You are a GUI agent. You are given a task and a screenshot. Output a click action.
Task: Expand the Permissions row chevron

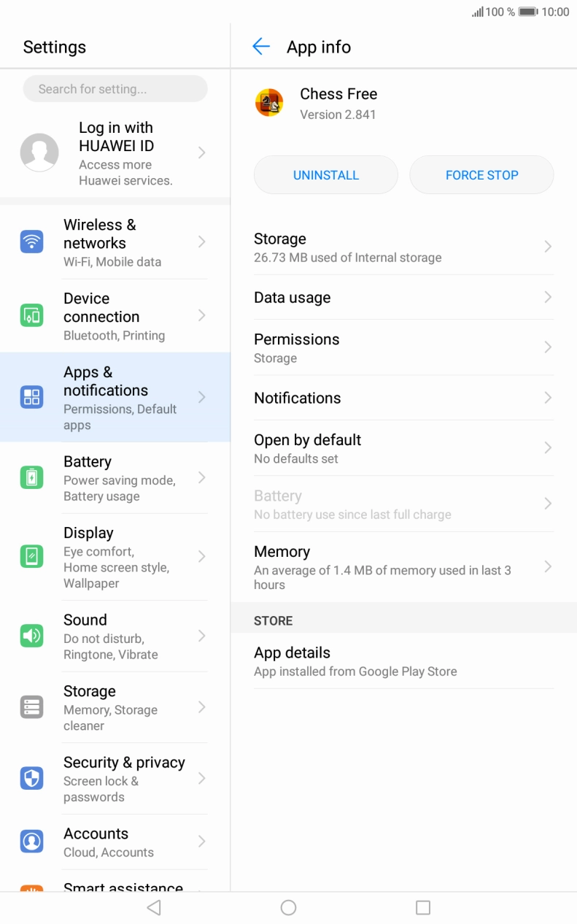tap(547, 347)
